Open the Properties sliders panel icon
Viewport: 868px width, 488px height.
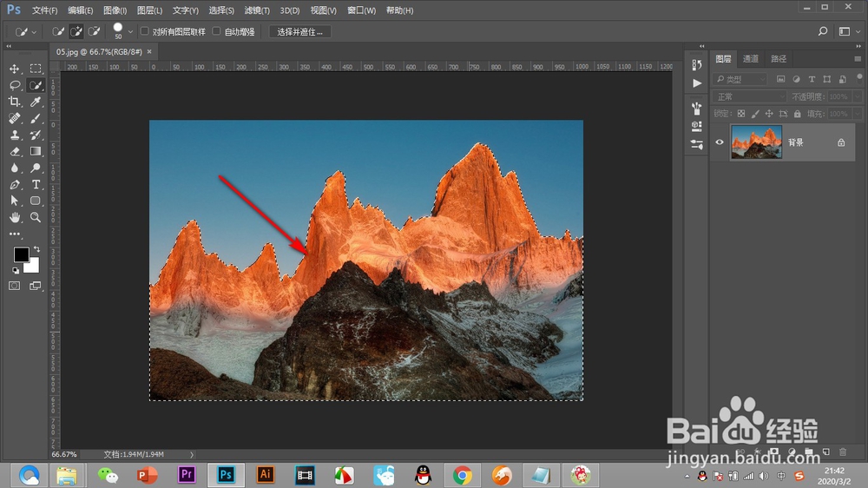(x=697, y=144)
